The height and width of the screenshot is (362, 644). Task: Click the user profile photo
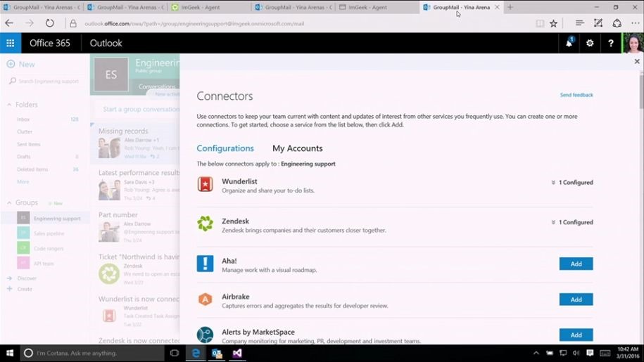coord(633,43)
